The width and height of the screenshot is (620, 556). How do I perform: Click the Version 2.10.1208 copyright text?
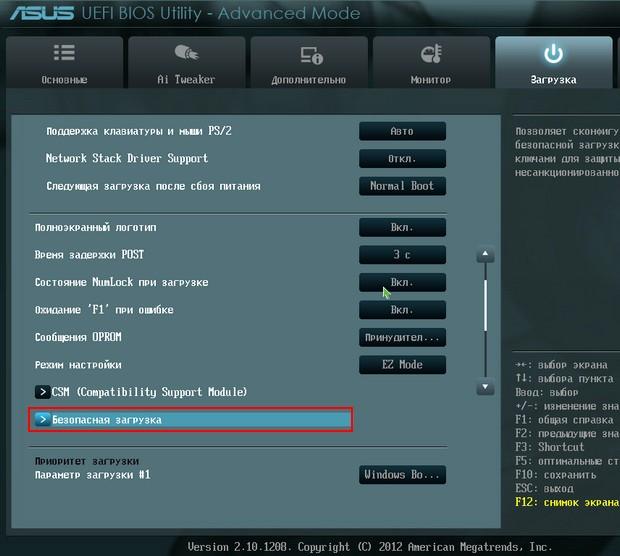369,547
